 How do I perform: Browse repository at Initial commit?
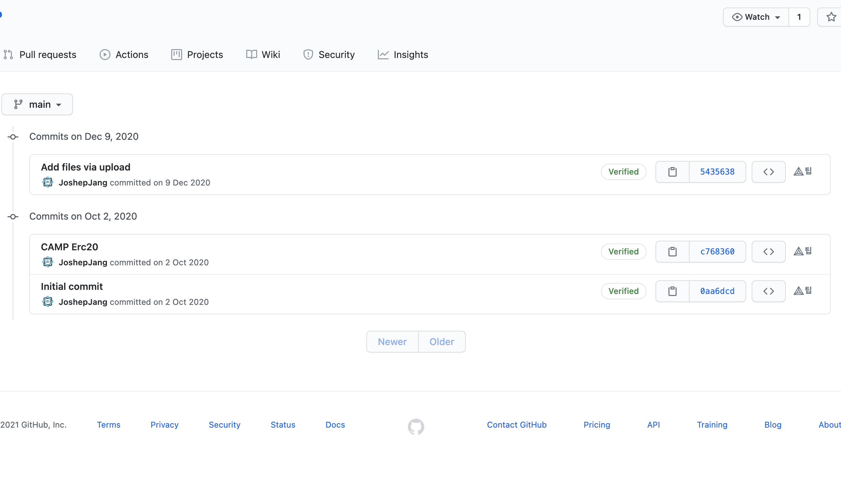pos(768,291)
